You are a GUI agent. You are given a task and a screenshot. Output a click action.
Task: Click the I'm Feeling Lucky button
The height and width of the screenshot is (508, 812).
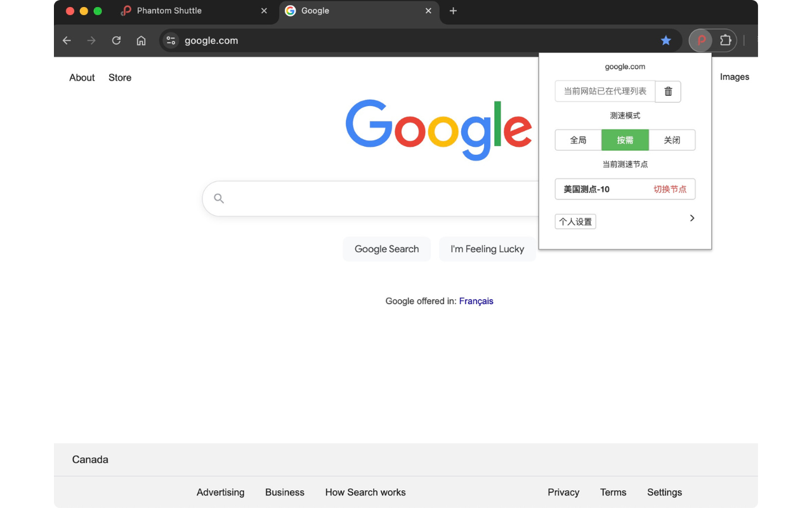point(487,249)
